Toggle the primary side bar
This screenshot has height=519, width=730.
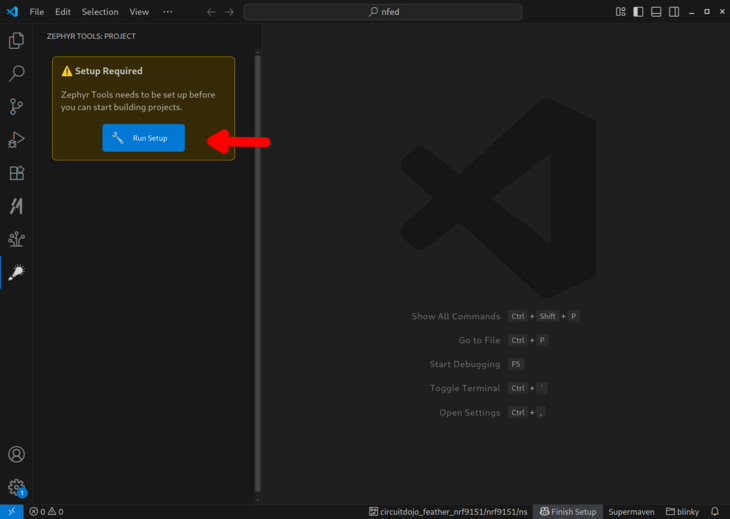638,12
